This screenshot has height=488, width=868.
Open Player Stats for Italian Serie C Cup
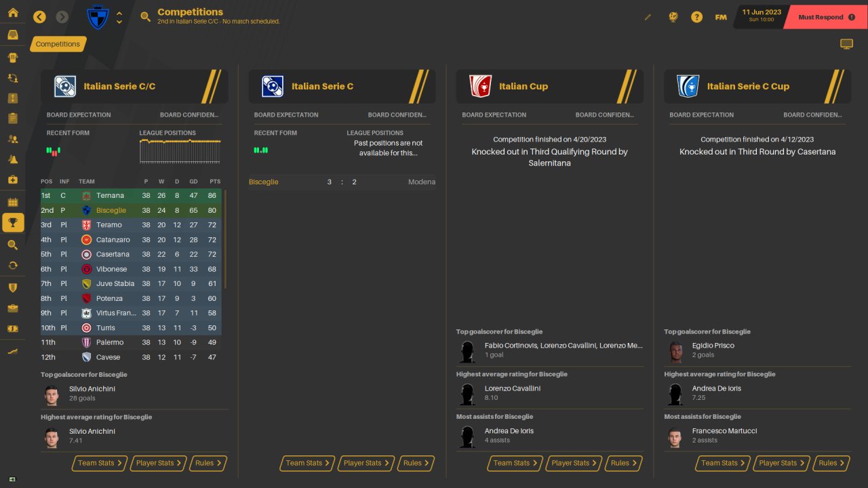point(781,463)
